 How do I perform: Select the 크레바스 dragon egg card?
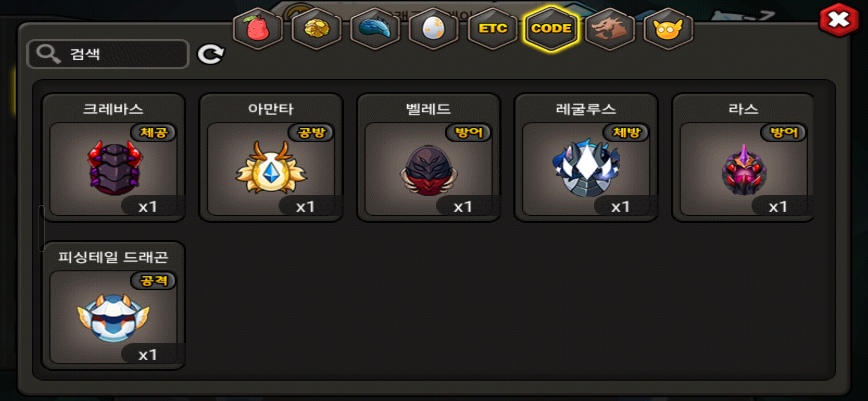114,157
